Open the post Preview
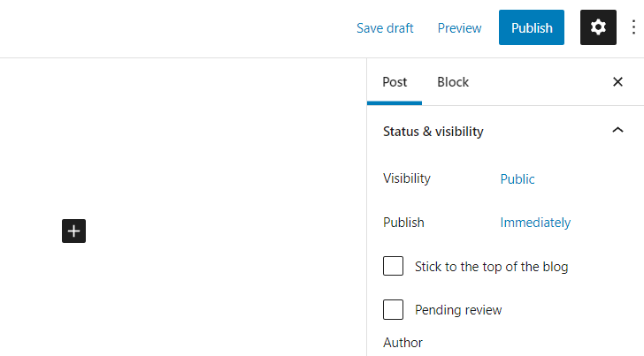Viewport: 644px width, 356px height. (x=460, y=27)
